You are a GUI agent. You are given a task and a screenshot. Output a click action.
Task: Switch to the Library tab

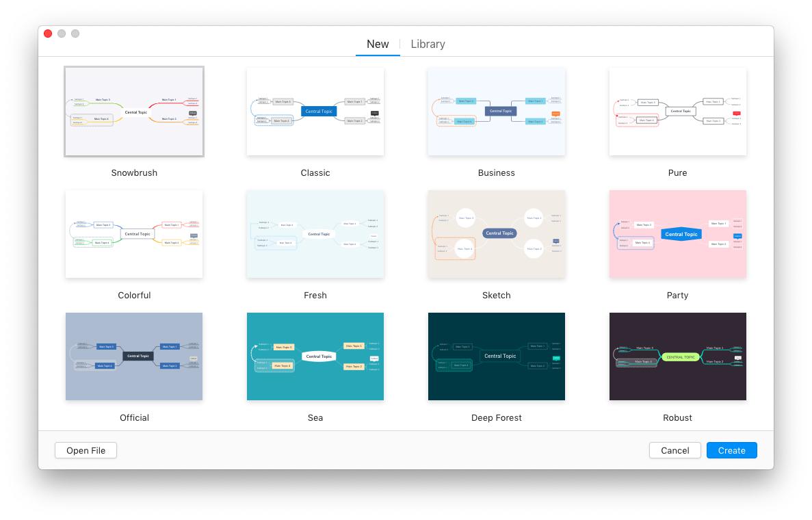point(428,44)
